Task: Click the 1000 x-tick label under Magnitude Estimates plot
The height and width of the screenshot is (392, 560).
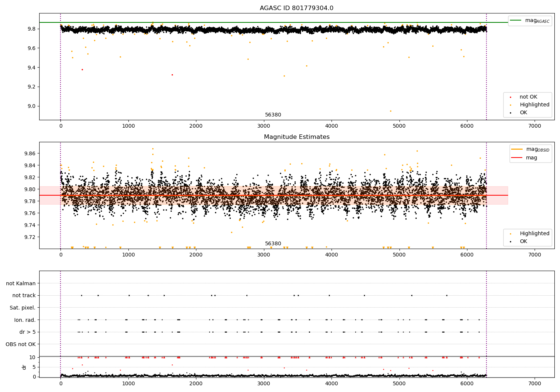Action: coord(128,255)
